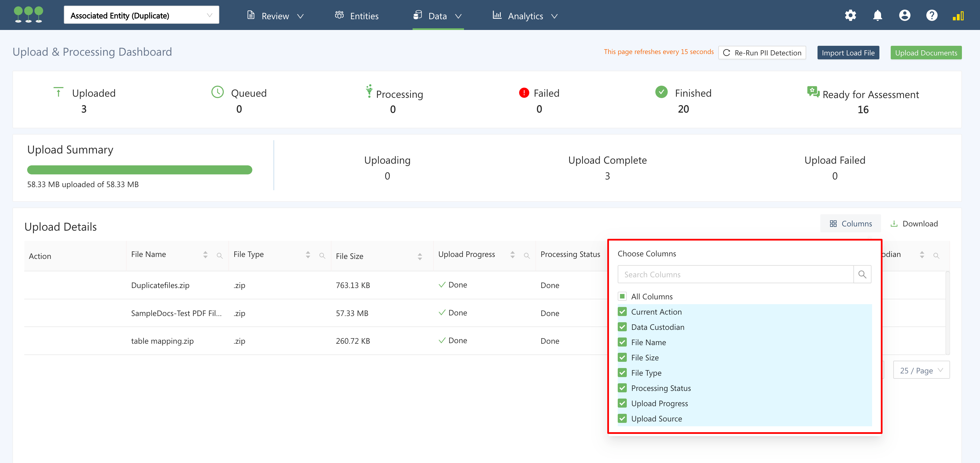
Task: Click the Re-Run PII Detection button
Action: 762,53
